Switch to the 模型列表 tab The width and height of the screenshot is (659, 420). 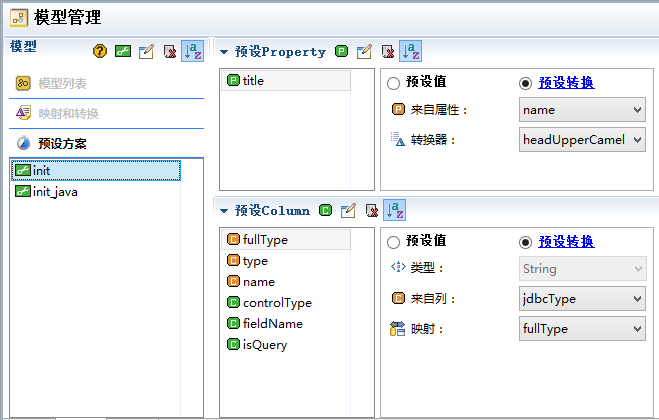click(62, 83)
